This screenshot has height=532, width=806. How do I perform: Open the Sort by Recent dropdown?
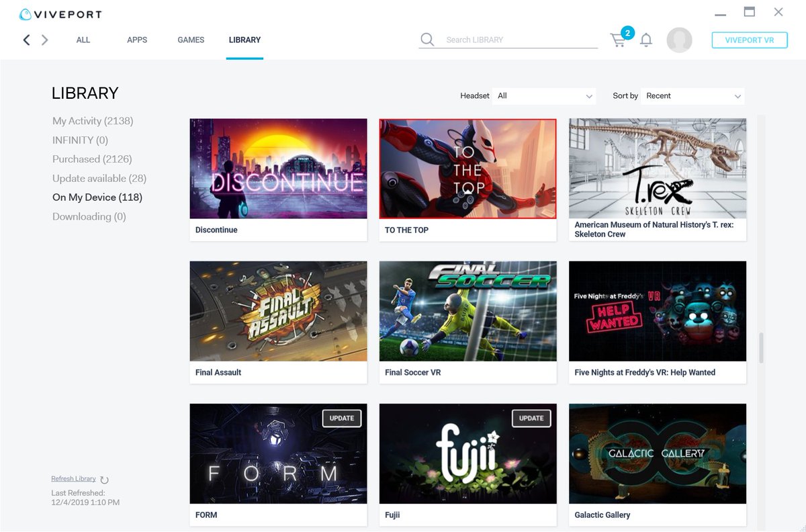(x=692, y=96)
